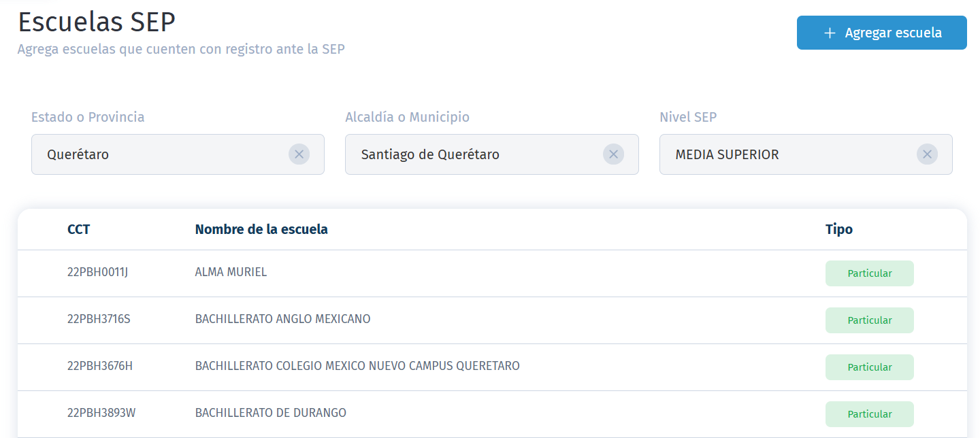The height and width of the screenshot is (438, 980).
Task: Click the plus icon on Agregar escuela
Action: pyautogui.click(x=829, y=32)
